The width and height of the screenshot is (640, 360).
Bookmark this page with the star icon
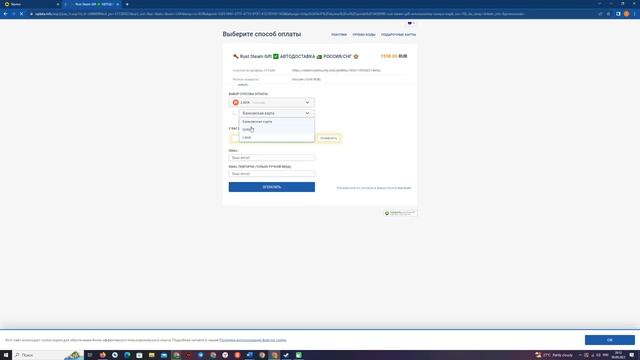tap(608, 14)
